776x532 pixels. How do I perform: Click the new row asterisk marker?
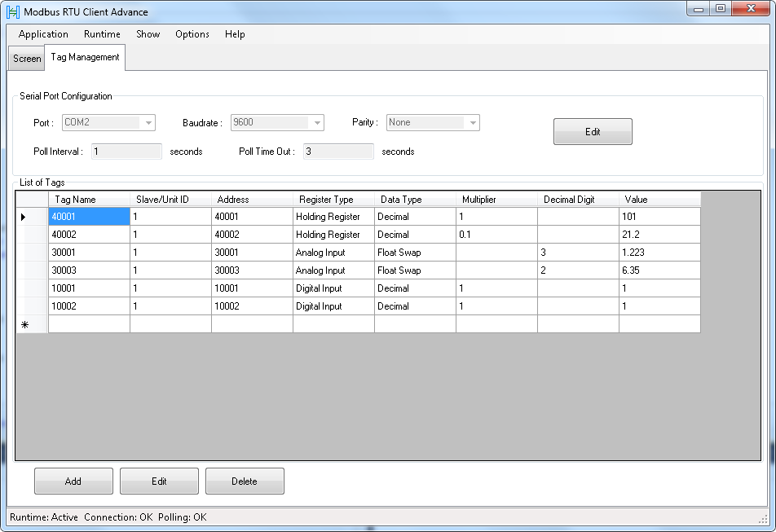point(24,324)
